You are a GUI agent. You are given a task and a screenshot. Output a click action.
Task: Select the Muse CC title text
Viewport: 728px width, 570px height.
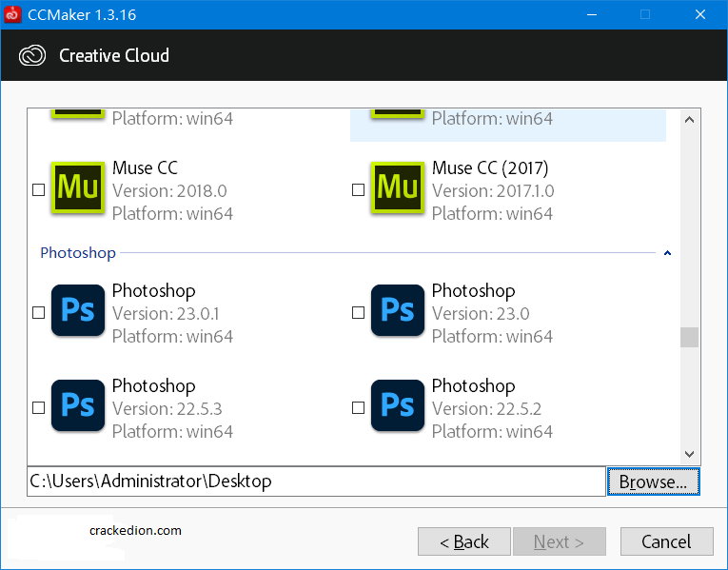[x=145, y=167]
